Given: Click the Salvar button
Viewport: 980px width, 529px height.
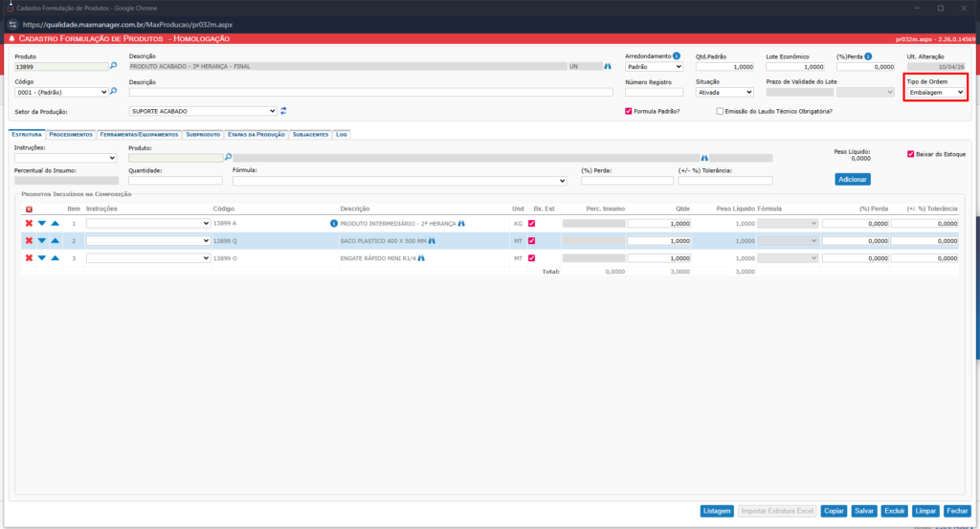Looking at the screenshot, I should [x=864, y=511].
